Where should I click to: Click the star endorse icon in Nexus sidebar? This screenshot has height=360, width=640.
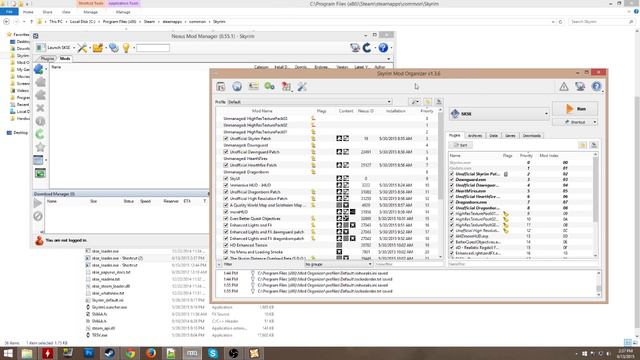[x=40, y=147]
